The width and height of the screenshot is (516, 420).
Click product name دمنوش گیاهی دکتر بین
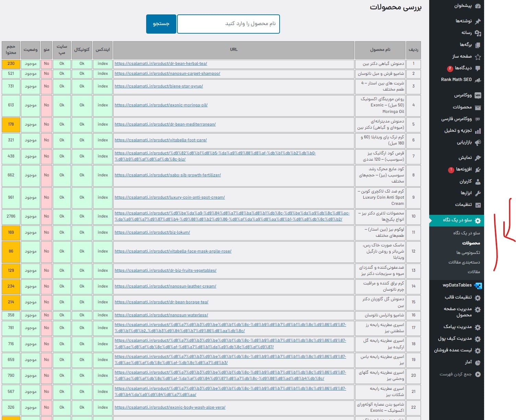pyautogui.click(x=383, y=64)
